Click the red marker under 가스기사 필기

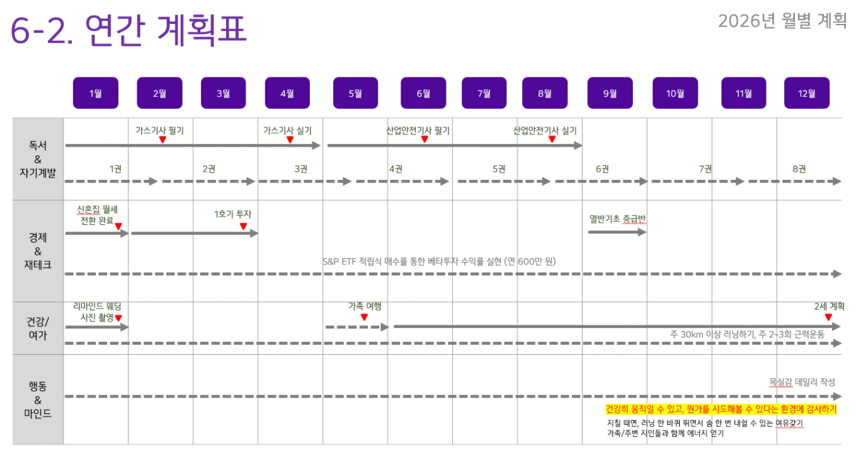point(163,140)
